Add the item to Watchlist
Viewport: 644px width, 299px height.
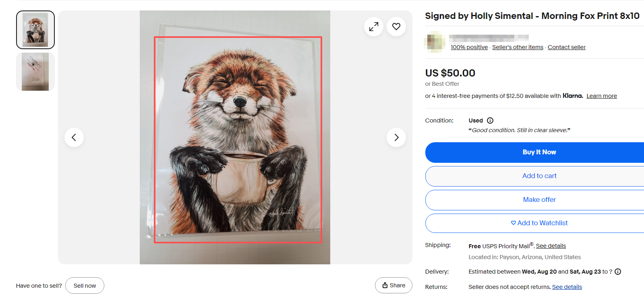pyautogui.click(x=539, y=223)
